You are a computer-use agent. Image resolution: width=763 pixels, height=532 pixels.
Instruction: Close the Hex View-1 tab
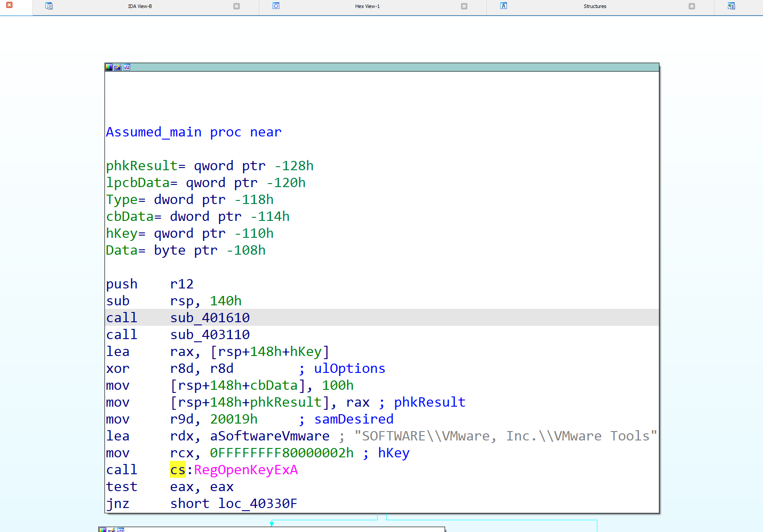[464, 6]
